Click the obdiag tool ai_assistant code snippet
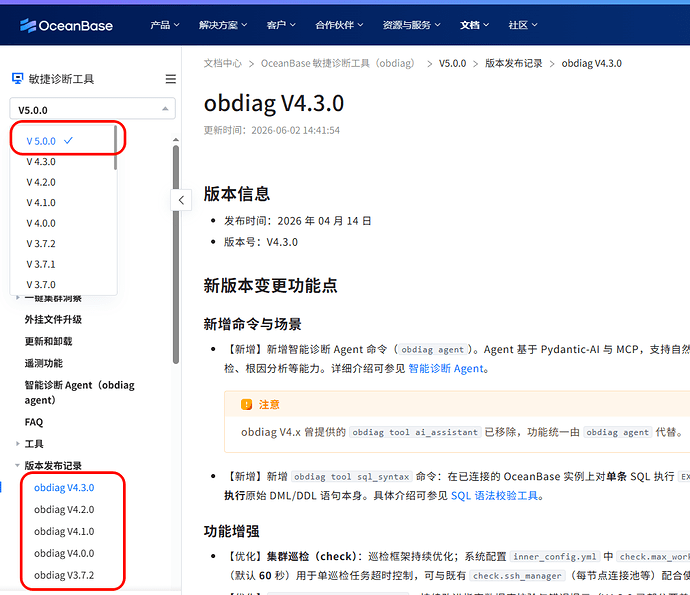This screenshot has width=690, height=595. coord(415,432)
